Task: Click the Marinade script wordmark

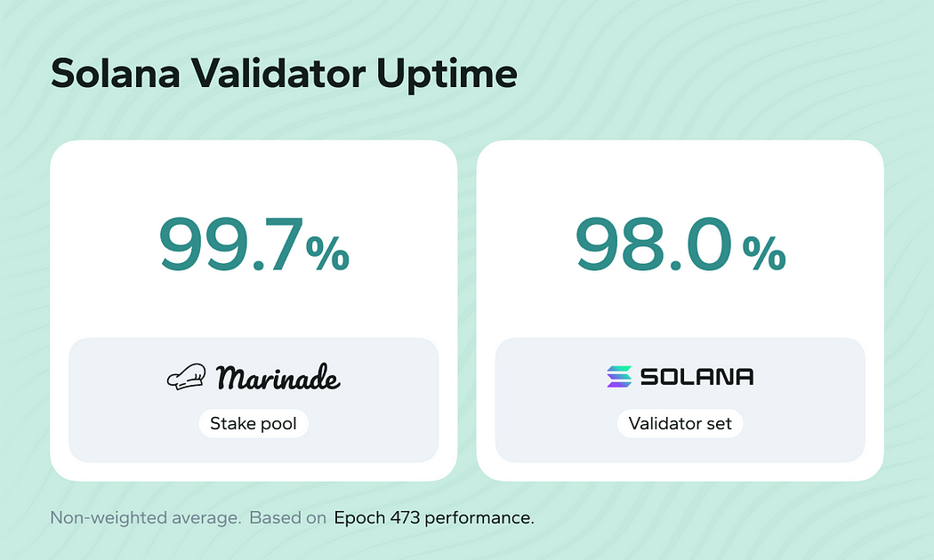Action: [278, 377]
